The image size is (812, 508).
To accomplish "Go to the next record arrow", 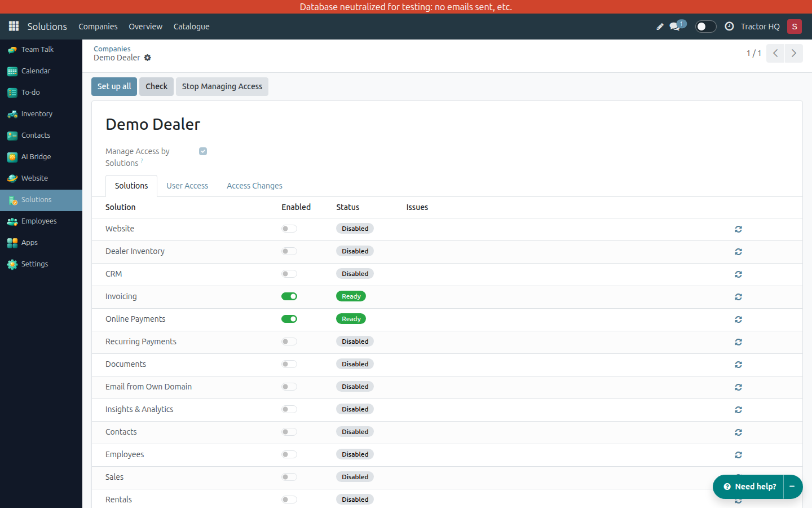I will (x=794, y=53).
